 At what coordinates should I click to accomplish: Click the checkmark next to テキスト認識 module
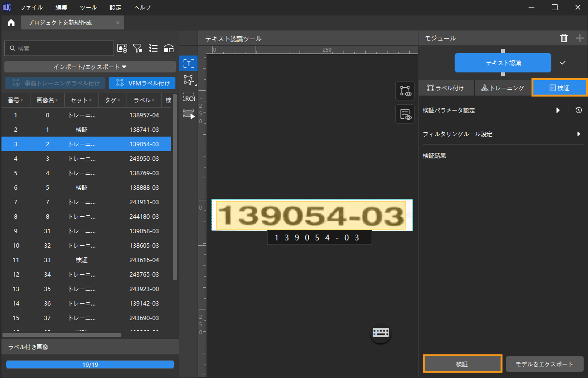(562, 63)
